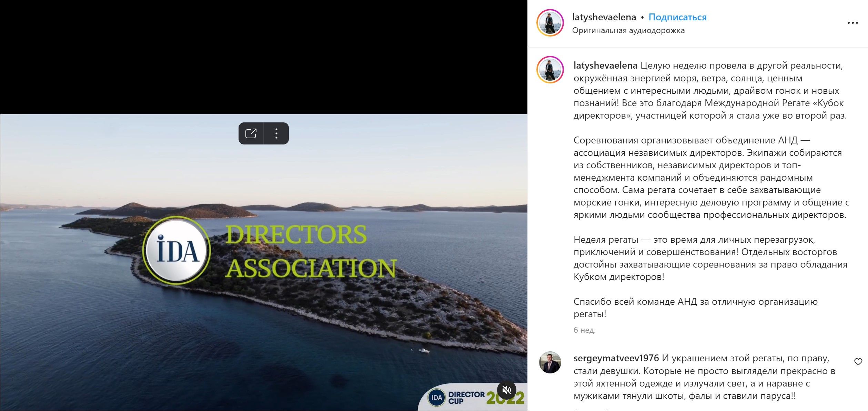Open sergeymatveev1976 commenter profile link
This screenshot has height=411, width=868.
(616, 358)
